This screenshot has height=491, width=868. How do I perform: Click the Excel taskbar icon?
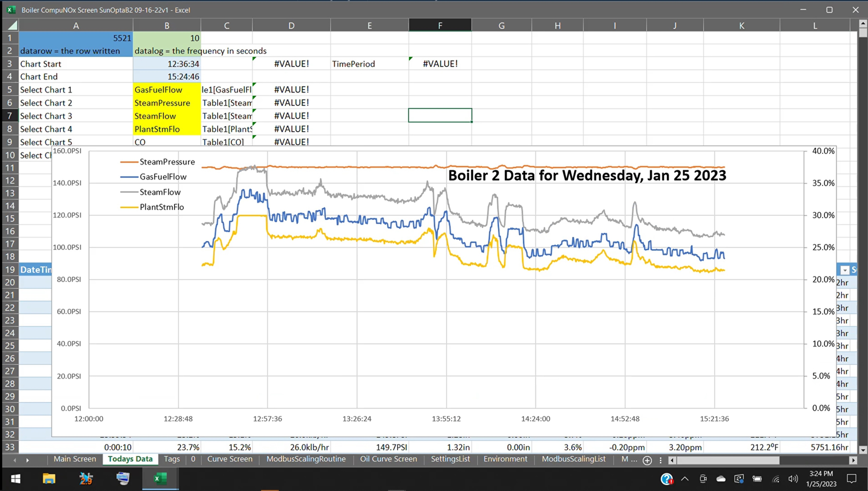[160, 478]
